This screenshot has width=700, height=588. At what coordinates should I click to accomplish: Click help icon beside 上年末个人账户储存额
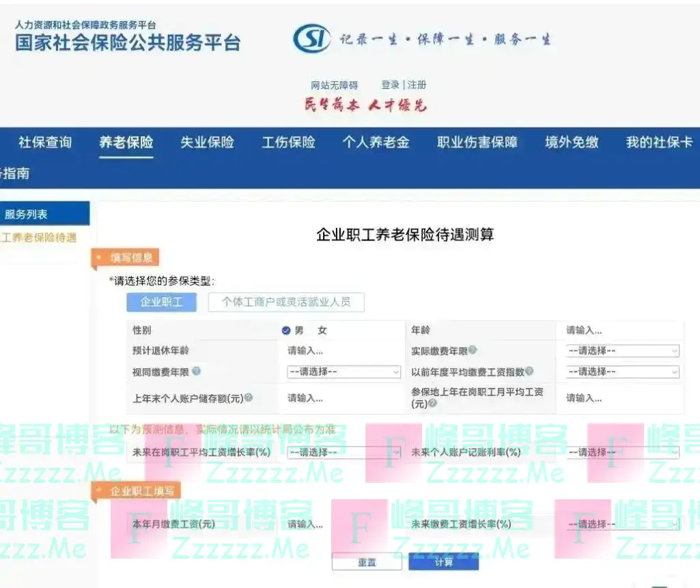tap(249, 397)
